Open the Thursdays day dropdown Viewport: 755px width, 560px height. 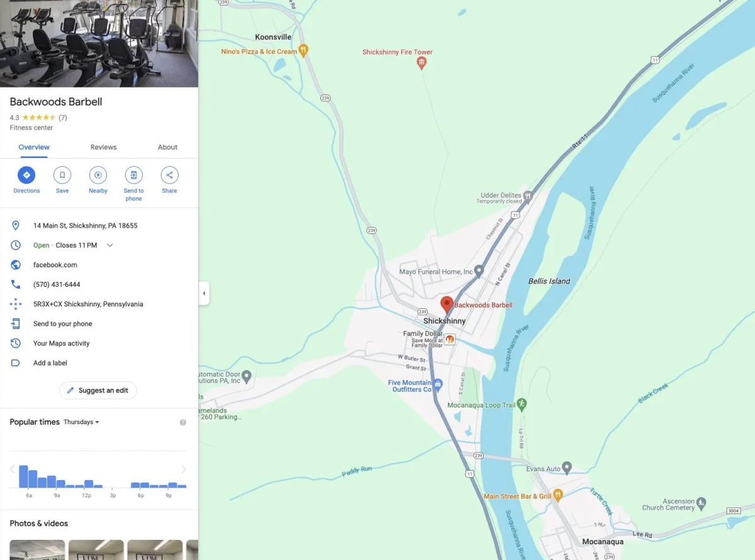click(x=81, y=422)
